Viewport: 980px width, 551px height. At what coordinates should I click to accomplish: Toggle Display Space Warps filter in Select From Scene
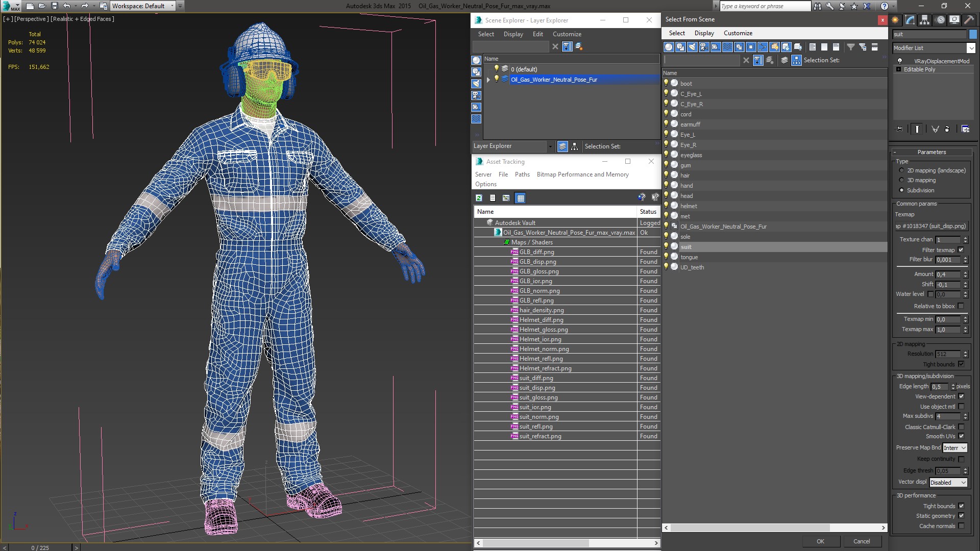pyautogui.click(x=727, y=47)
